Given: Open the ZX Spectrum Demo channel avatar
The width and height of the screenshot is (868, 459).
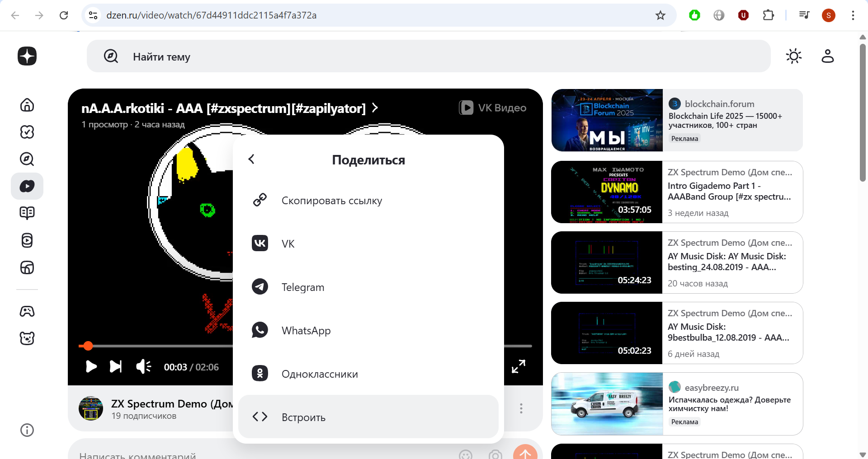Looking at the screenshot, I should tap(91, 408).
